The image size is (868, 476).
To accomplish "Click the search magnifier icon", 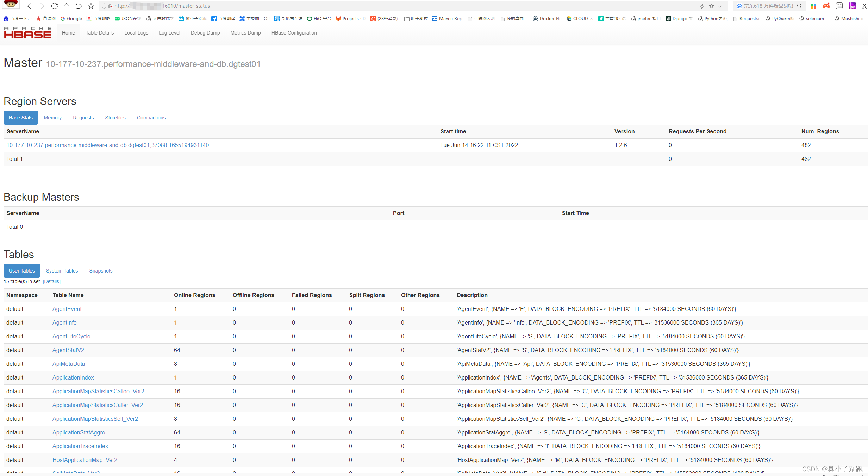I will click(x=799, y=6).
